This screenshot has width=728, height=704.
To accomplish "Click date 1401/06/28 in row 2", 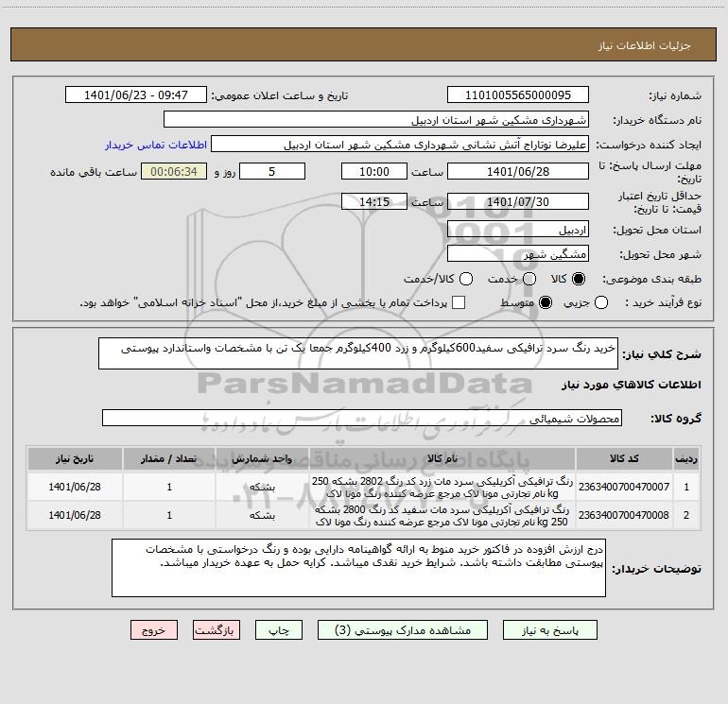I will (x=75, y=515).
